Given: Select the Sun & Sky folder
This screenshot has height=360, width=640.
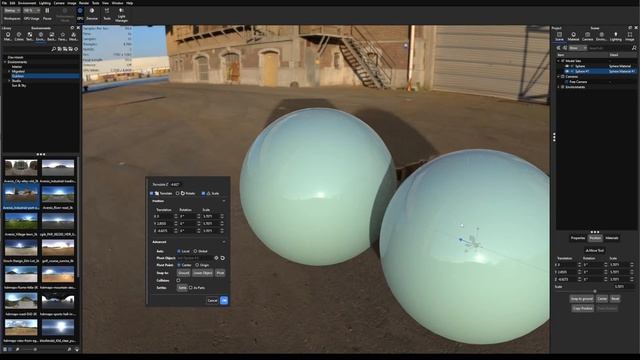Looking at the screenshot, I should click(19, 85).
